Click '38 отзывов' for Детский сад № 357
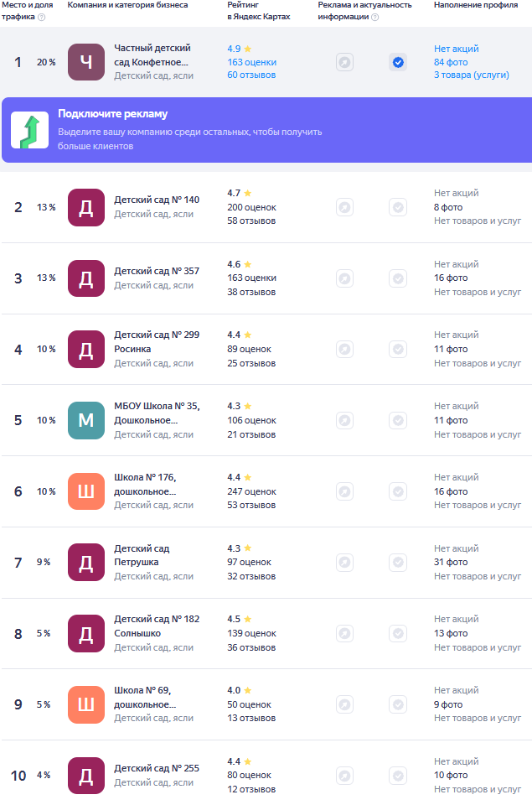This screenshot has width=532, height=805. (251, 292)
